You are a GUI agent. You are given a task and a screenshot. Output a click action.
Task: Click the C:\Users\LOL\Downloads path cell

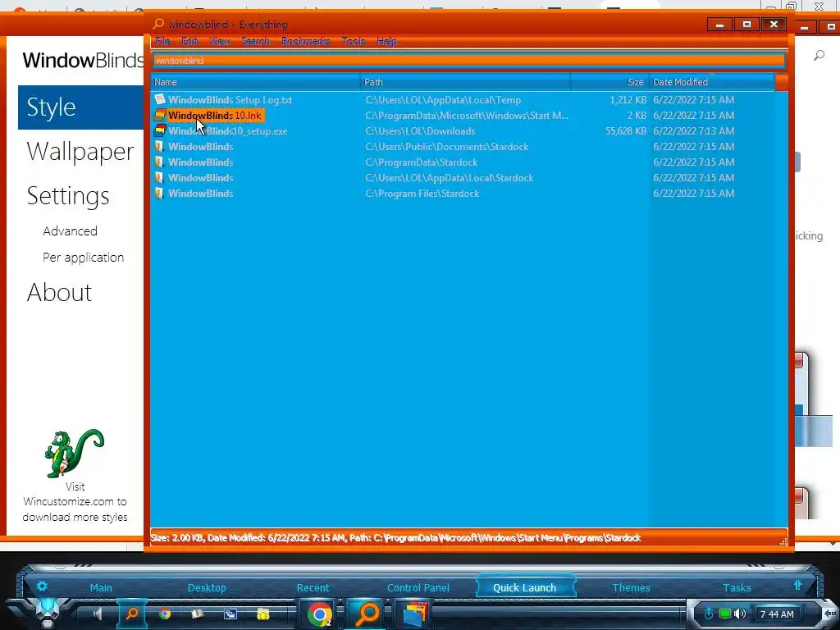[x=420, y=130]
